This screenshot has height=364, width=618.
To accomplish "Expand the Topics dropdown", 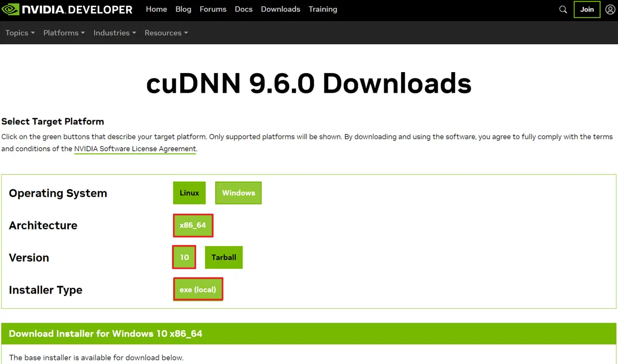I will (20, 33).
